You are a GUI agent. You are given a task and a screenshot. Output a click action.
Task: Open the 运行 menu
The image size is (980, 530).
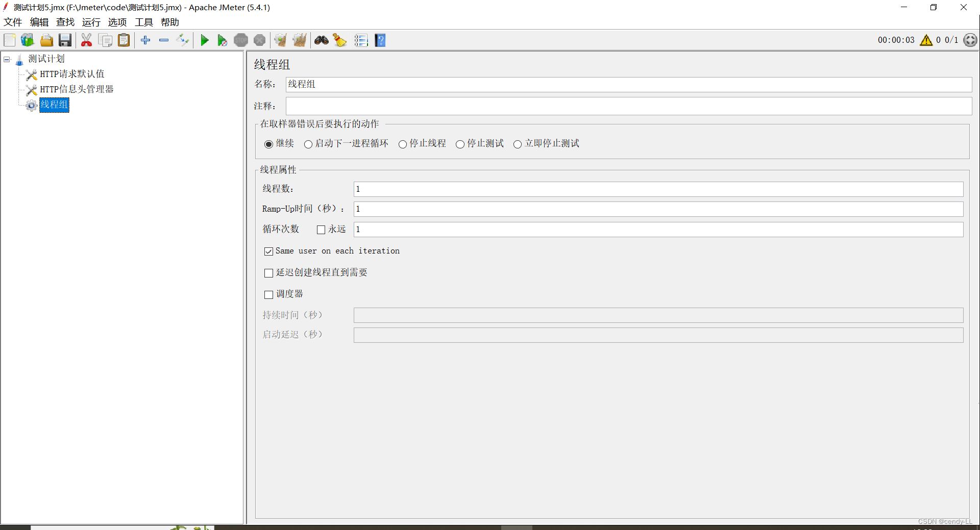click(91, 22)
